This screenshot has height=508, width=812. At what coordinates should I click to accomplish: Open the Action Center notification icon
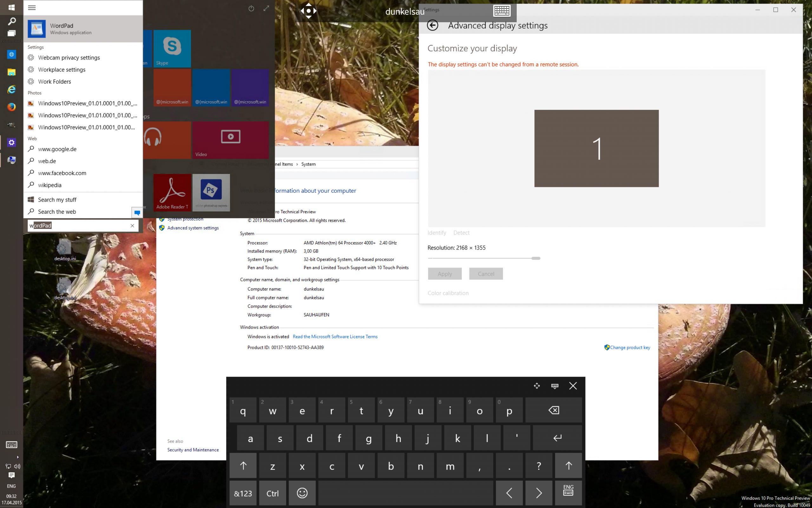(11, 475)
